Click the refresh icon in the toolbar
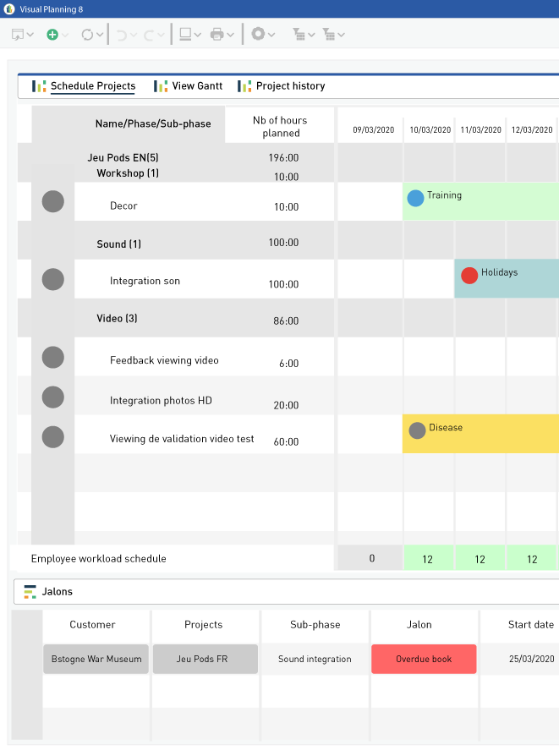This screenshot has height=756, width=559. (87, 35)
